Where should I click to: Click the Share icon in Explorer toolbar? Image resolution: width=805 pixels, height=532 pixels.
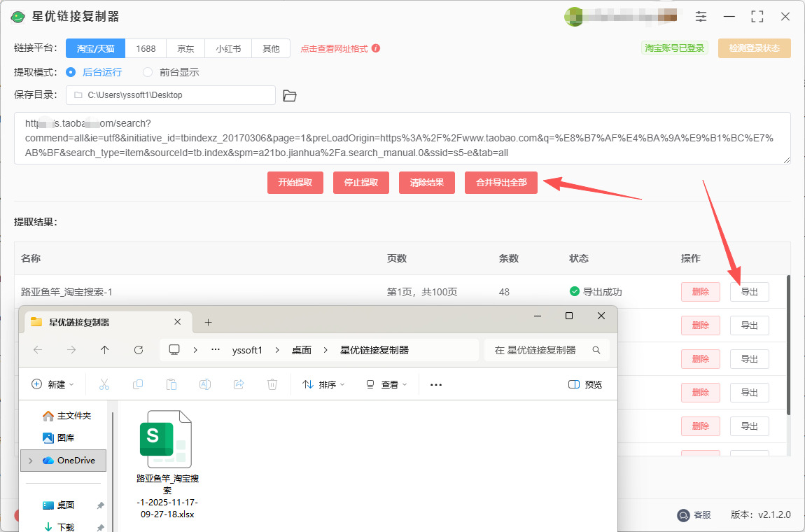click(x=239, y=384)
